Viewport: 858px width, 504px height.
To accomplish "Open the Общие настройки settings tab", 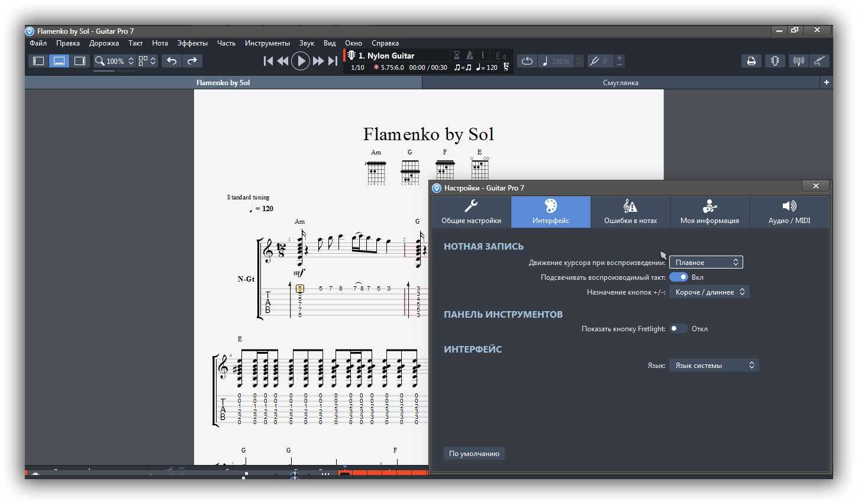I will (471, 212).
